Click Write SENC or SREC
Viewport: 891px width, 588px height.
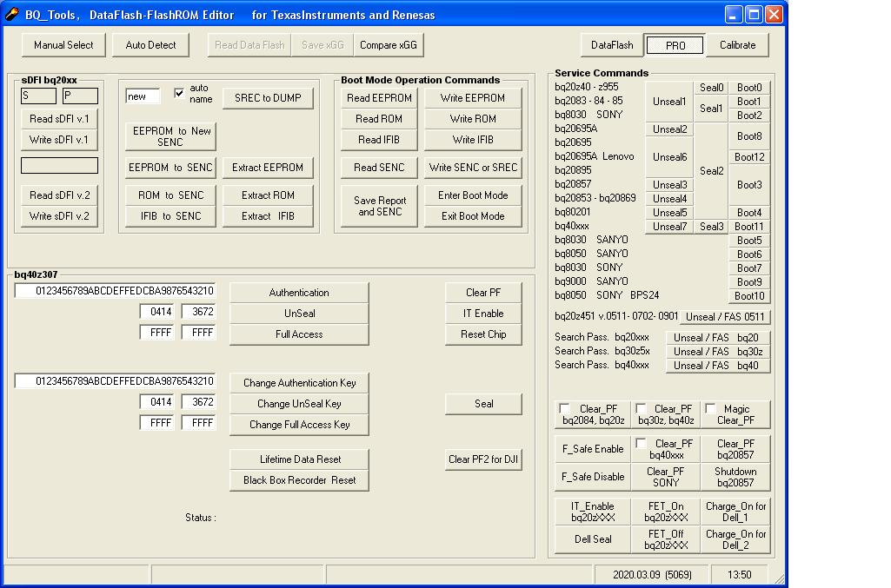point(473,168)
